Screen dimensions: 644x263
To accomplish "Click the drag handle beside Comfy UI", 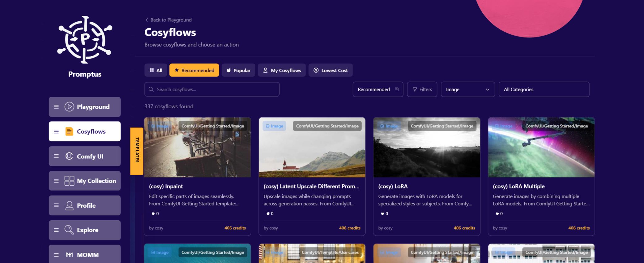I will [56, 156].
